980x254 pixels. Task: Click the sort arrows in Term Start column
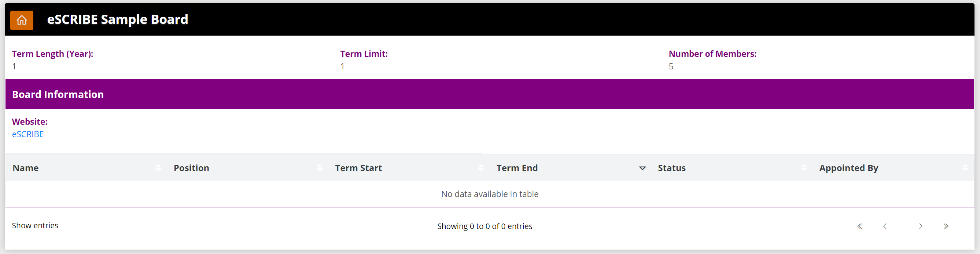[x=481, y=168]
